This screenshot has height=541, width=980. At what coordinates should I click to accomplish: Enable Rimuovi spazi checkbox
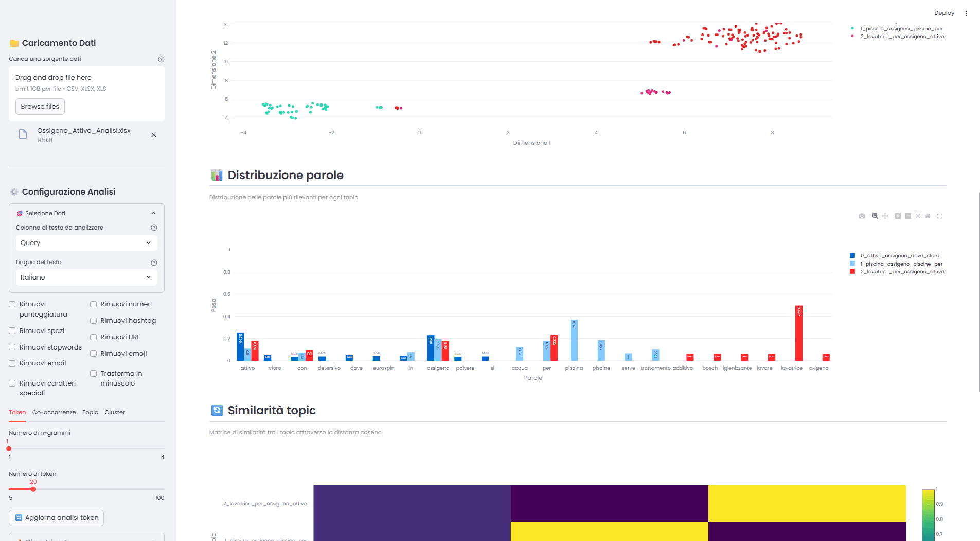click(12, 331)
